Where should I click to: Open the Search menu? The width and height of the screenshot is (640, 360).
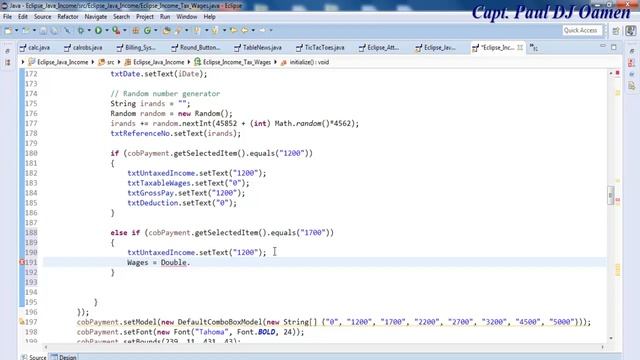[121, 17]
